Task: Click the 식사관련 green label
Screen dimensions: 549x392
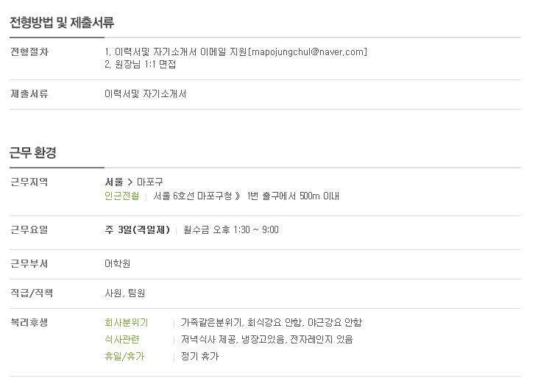Action: click(122, 340)
